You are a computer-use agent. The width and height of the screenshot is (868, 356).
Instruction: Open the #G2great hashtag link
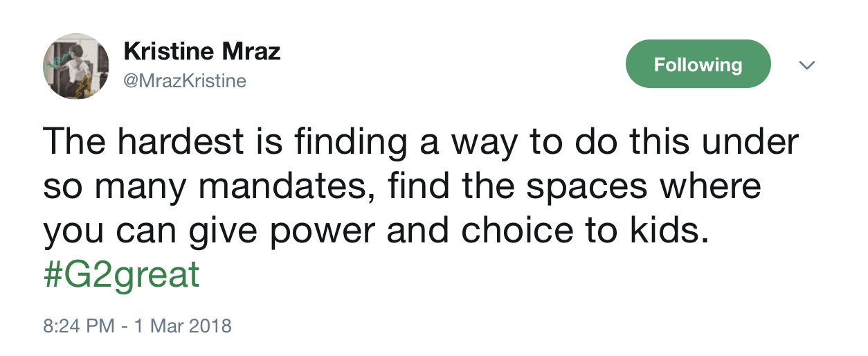(121, 276)
